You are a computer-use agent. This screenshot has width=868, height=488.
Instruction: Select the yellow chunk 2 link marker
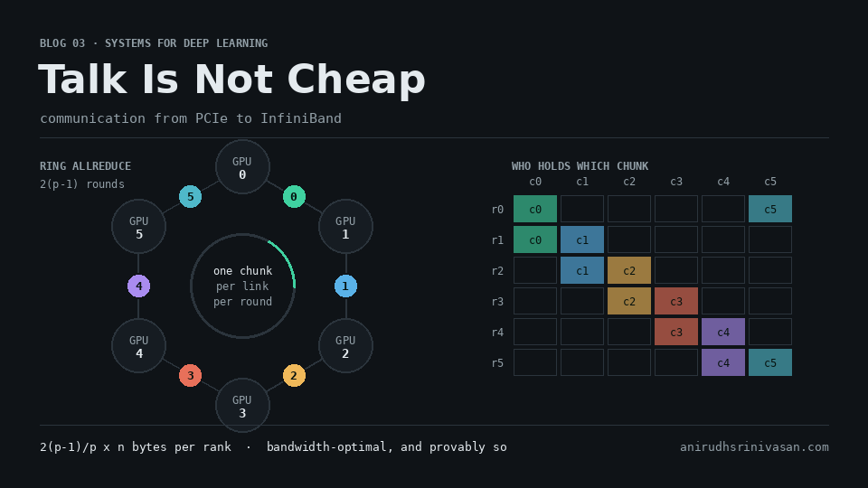pyautogui.click(x=294, y=376)
